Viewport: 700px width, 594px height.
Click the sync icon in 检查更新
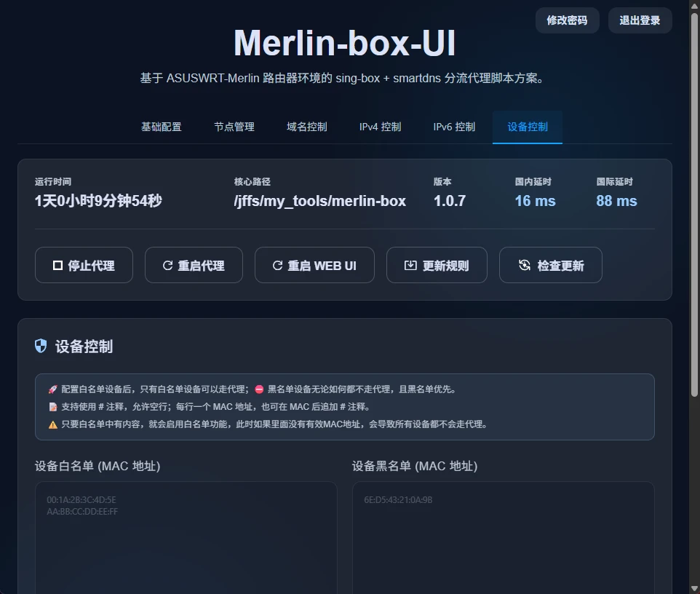pyautogui.click(x=525, y=265)
